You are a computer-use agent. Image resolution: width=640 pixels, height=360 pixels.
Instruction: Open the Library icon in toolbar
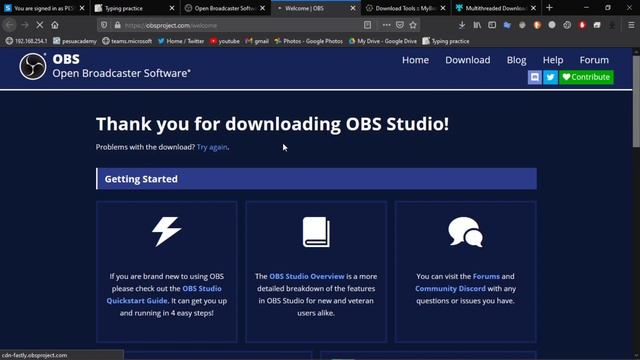coord(477,25)
